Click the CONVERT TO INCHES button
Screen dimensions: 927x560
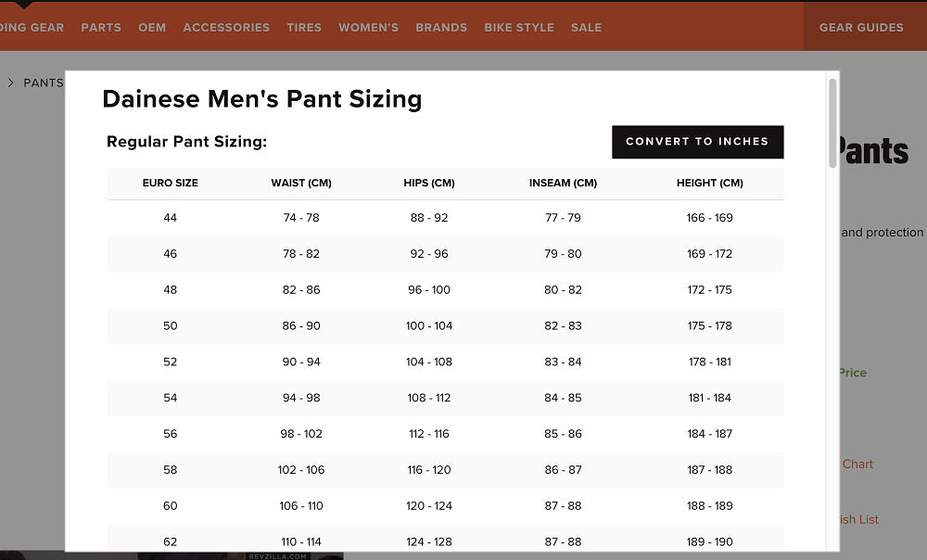coord(697,142)
